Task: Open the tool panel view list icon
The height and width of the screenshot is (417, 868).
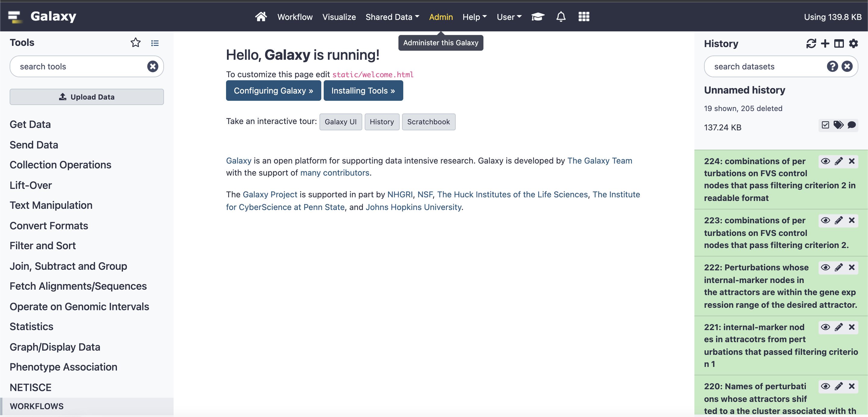Action: (155, 43)
